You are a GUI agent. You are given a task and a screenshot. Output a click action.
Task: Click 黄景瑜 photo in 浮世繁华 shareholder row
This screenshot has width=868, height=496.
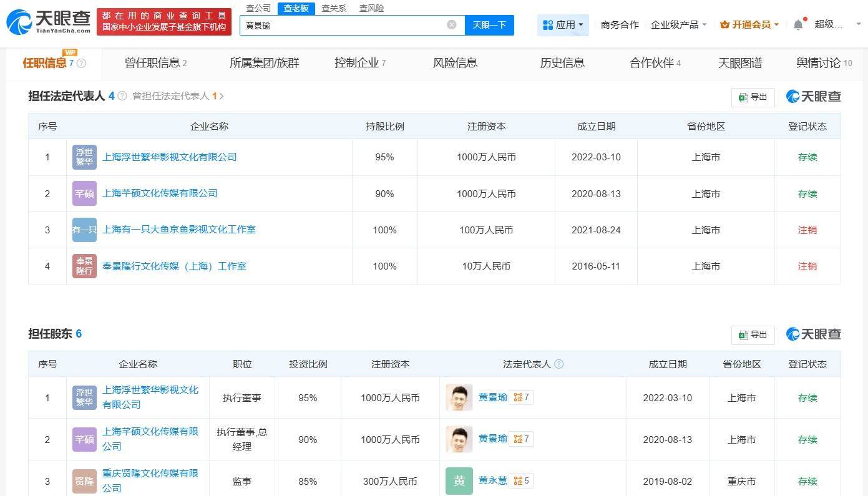pyautogui.click(x=459, y=397)
